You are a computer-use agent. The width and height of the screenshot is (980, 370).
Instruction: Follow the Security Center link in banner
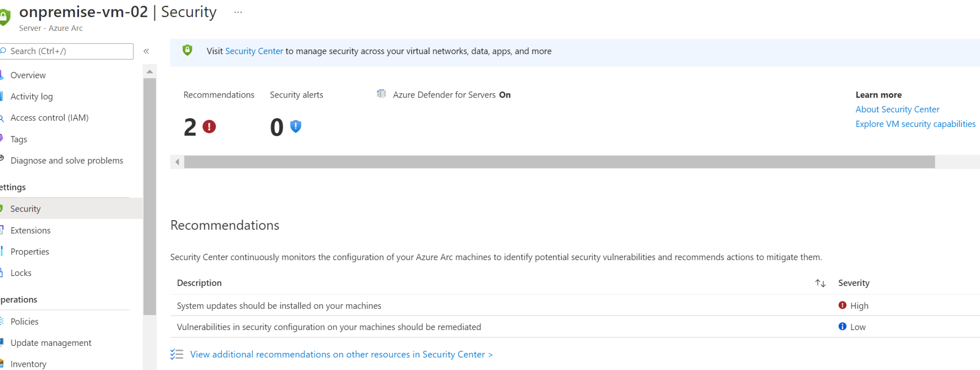tap(254, 51)
